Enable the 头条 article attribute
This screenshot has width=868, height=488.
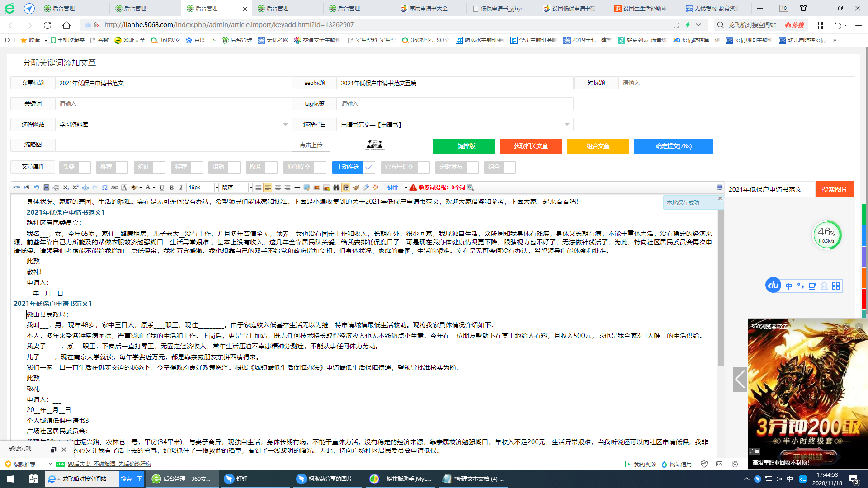[x=85, y=167]
